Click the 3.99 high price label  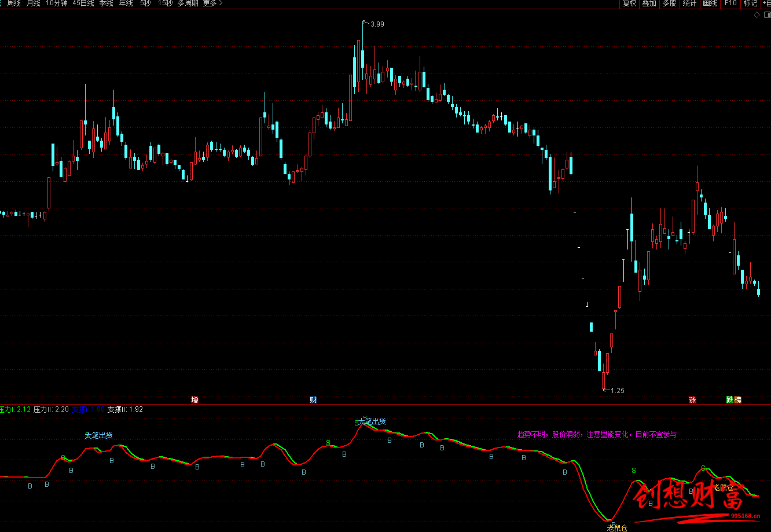pyautogui.click(x=377, y=24)
